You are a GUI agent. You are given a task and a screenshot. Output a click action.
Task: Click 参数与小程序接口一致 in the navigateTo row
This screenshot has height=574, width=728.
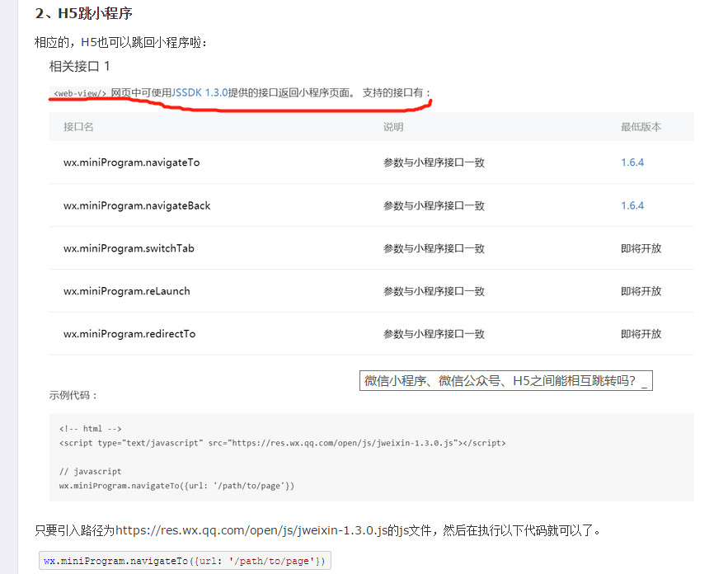[x=434, y=162]
